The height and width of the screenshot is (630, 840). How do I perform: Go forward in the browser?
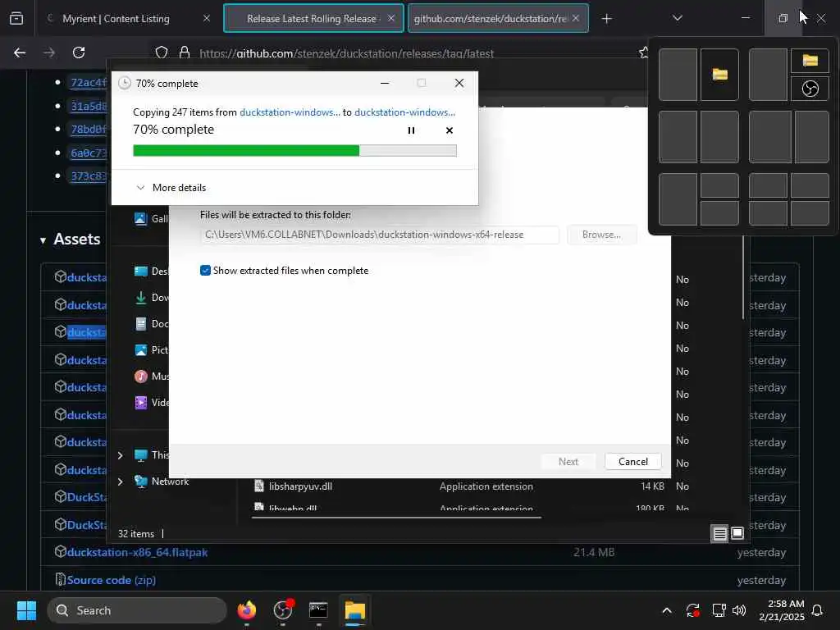tap(48, 52)
